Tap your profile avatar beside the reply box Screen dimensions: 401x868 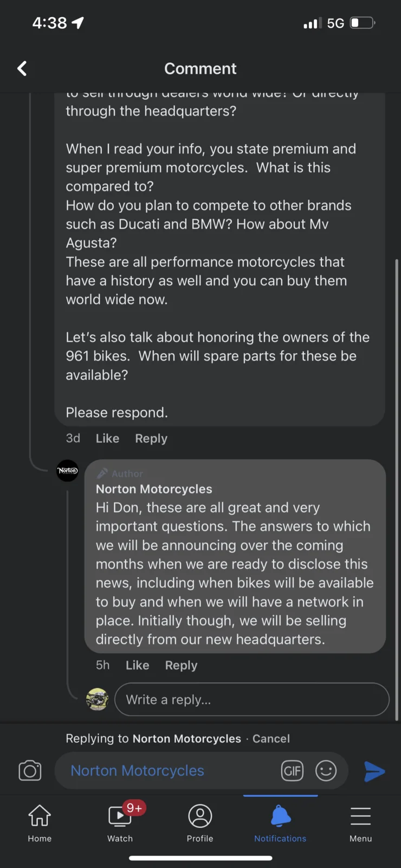click(x=98, y=699)
